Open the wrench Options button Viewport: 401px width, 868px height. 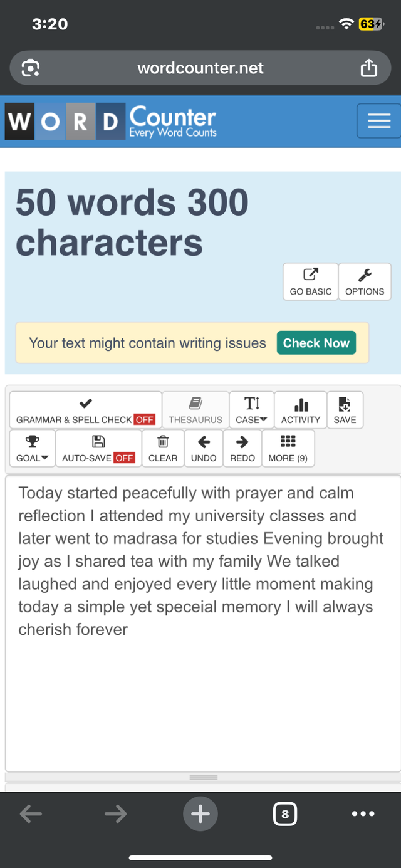tap(365, 282)
